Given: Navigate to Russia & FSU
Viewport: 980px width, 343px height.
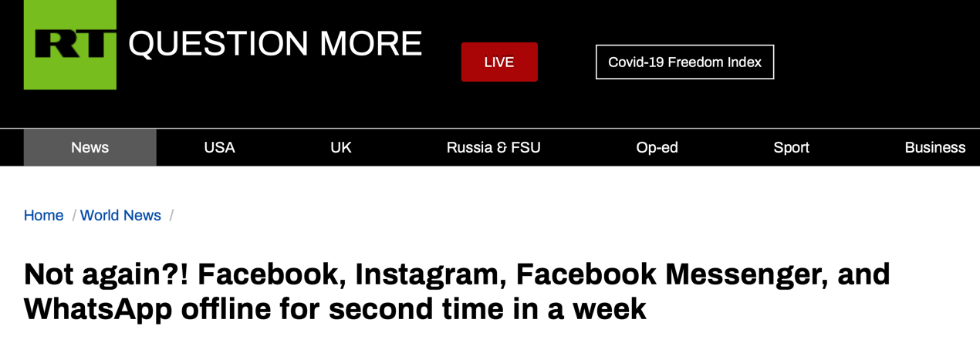Looking at the screenshot, I should pyautogui.click(x=494, y=147).
